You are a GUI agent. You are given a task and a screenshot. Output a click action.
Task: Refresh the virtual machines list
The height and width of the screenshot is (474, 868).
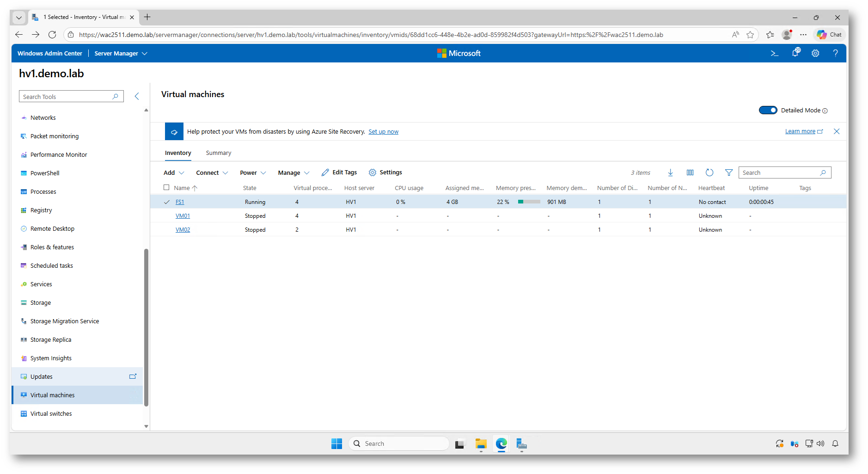click(x=709, y=172)
